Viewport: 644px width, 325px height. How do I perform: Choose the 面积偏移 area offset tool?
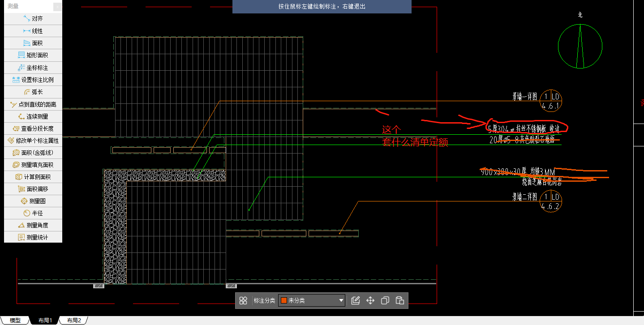pos(33,189)
